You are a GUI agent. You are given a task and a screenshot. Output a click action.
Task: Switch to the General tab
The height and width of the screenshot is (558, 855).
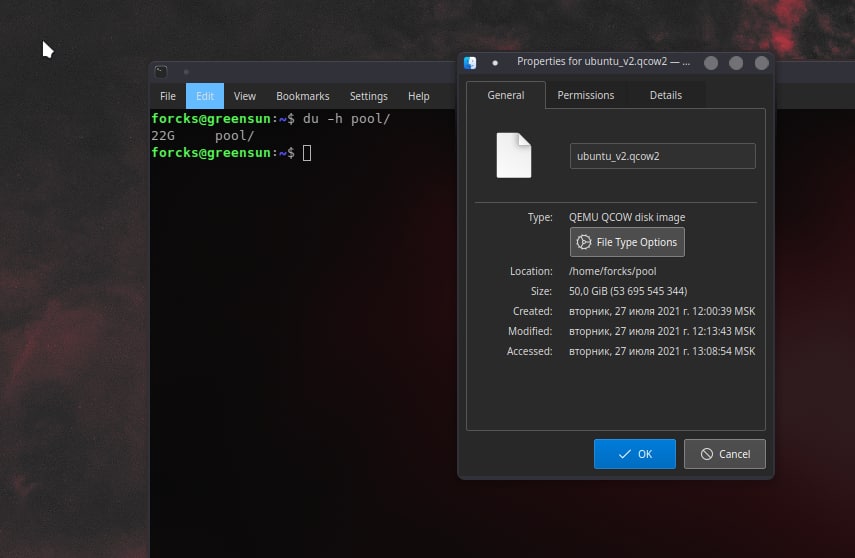point(505,95)
